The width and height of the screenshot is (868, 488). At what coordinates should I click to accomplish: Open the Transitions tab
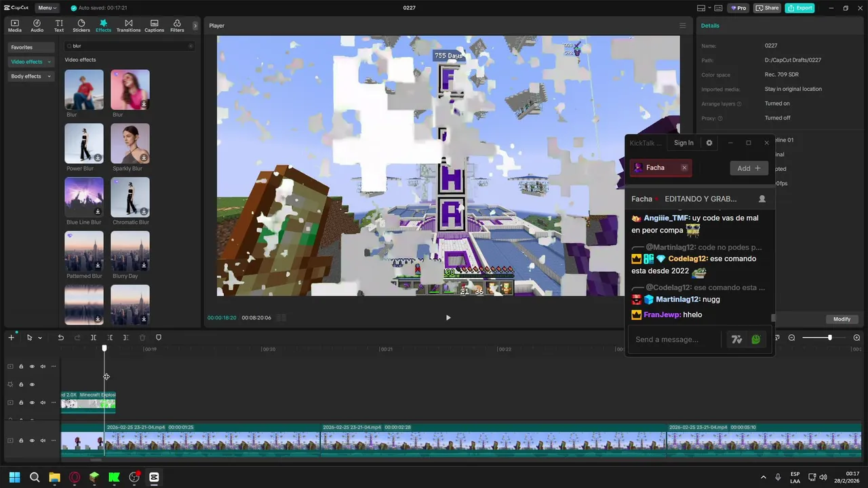click(x=128, y=26)
